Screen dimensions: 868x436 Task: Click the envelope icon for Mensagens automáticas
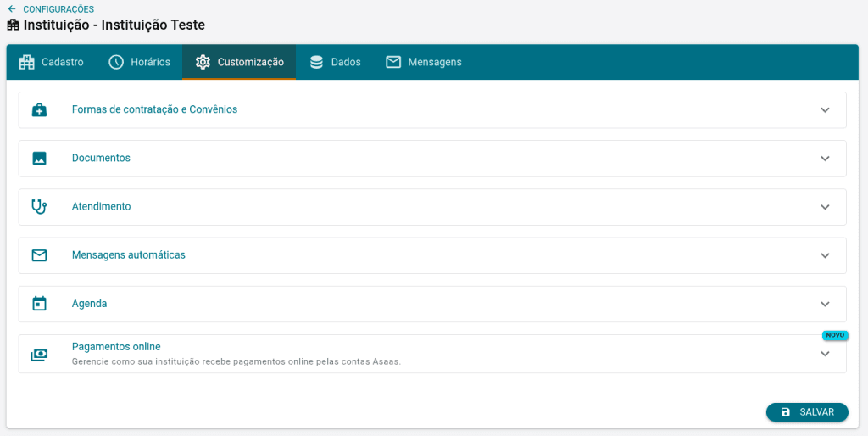point(39,255)
